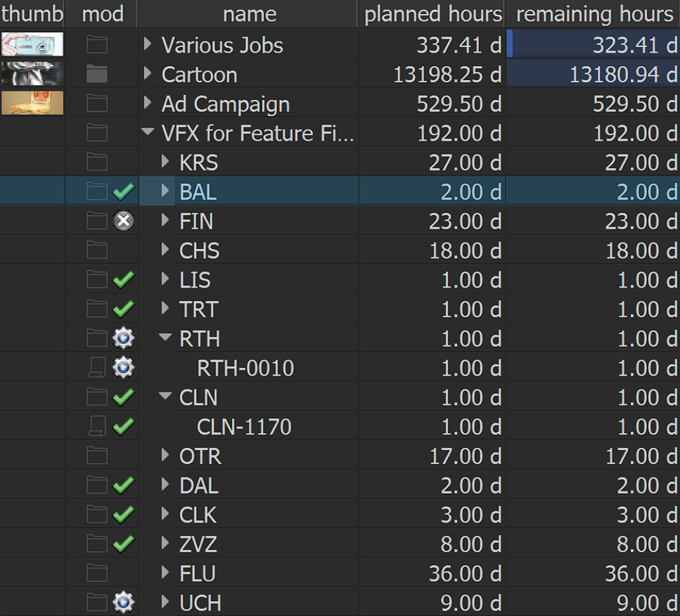
Task: Click the name column header
Action: pos(249,14)
